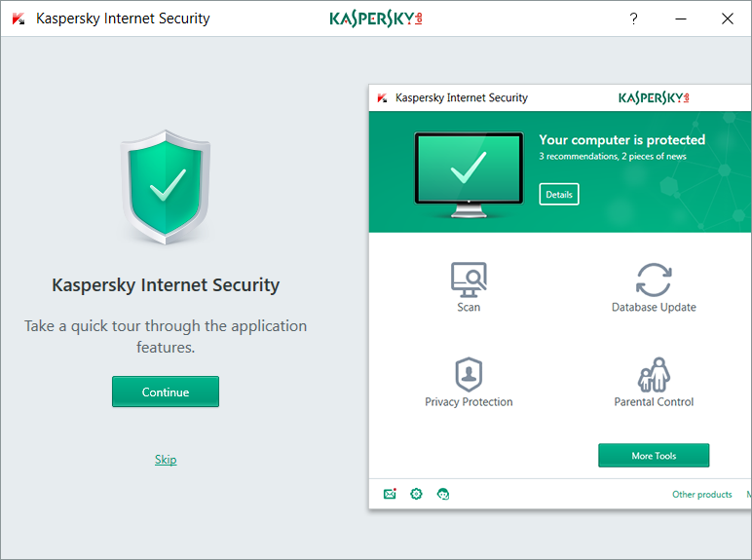This screenshot has width=752, height=560.
Task: Click the Kaspersky logo in preview window header
Action: 654,97
